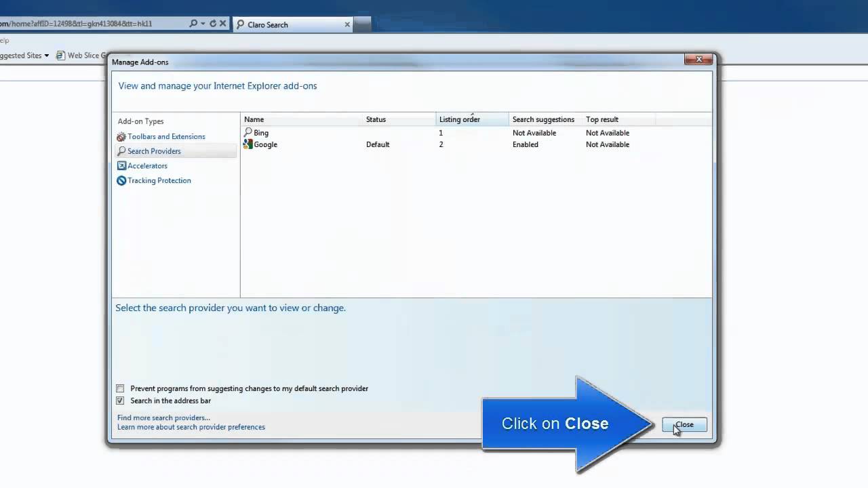The width and height of the screenshot is (868, 488).
Task: Click the Web Slice Gallery favorites icon
Action: tap(60, 56)
